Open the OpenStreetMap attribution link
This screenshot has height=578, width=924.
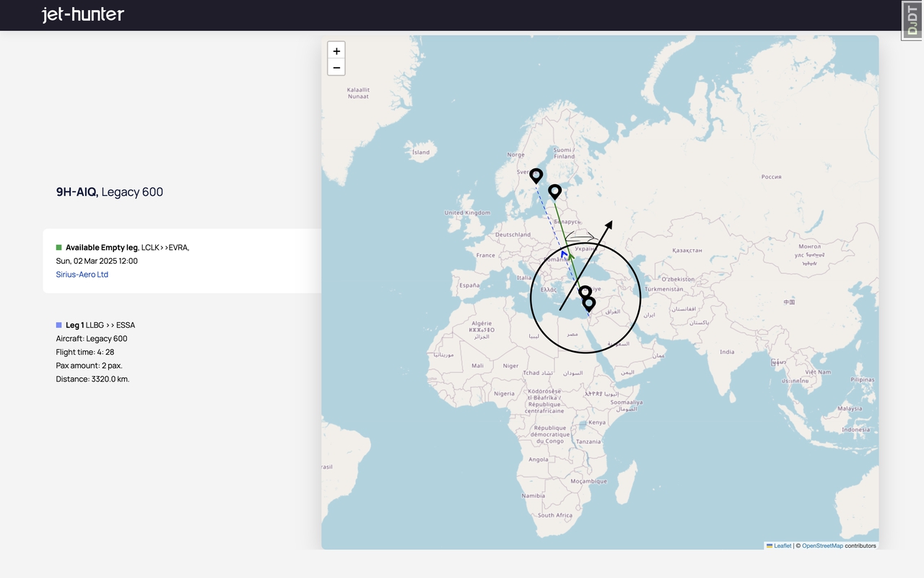(x=822, y=545)
